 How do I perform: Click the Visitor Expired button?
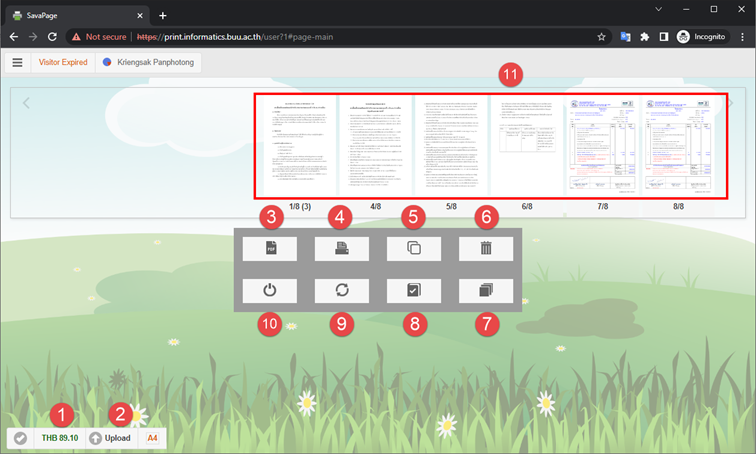(63, 62)
